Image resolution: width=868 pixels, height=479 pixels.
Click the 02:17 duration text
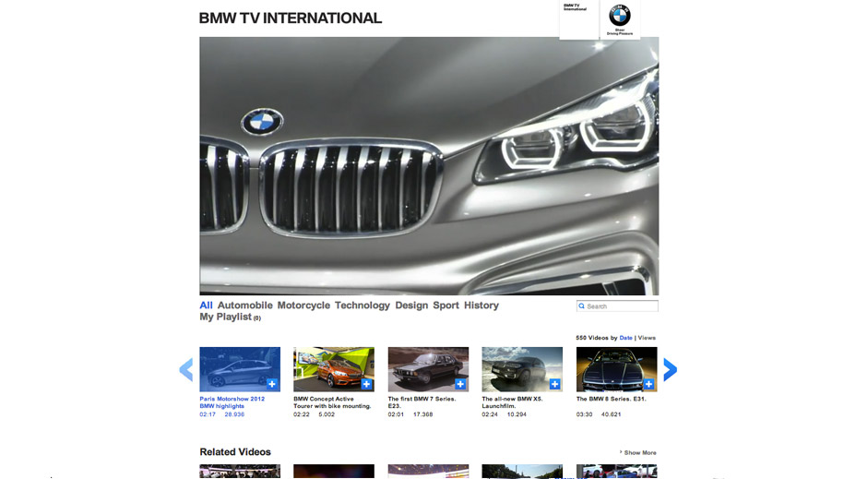[208, 414]
